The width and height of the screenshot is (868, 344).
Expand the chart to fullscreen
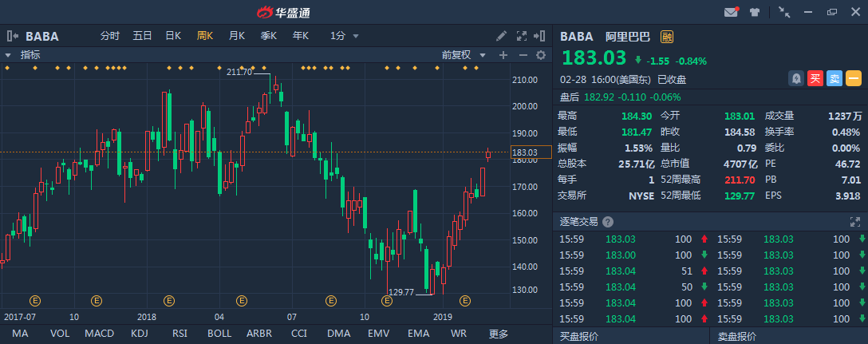[x=523, y=36]
